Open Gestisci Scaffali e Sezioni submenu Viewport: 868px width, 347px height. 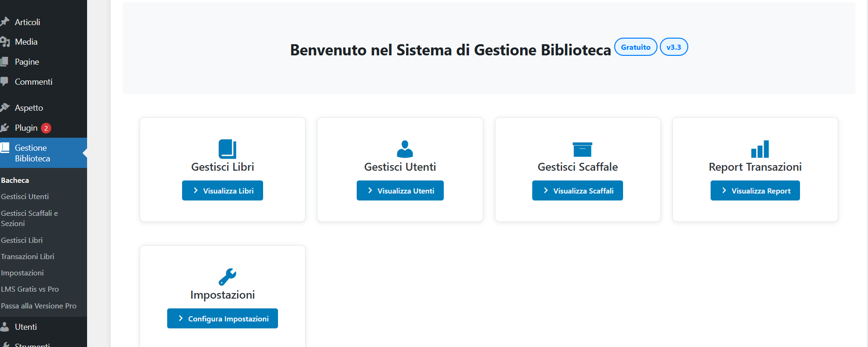point(29,218)
